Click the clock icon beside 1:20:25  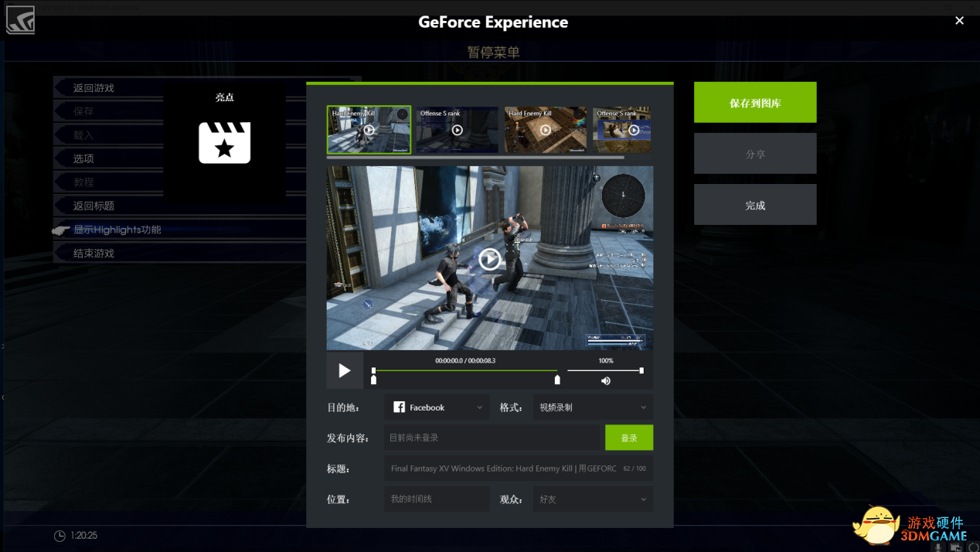pos(60,536)
